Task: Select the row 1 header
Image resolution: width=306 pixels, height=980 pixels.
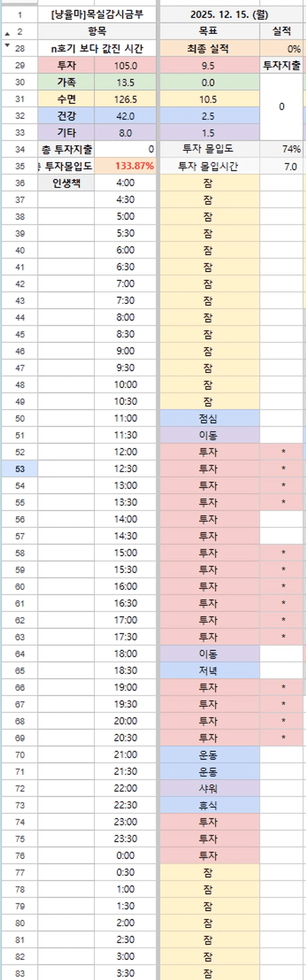Action: (20, 15)
